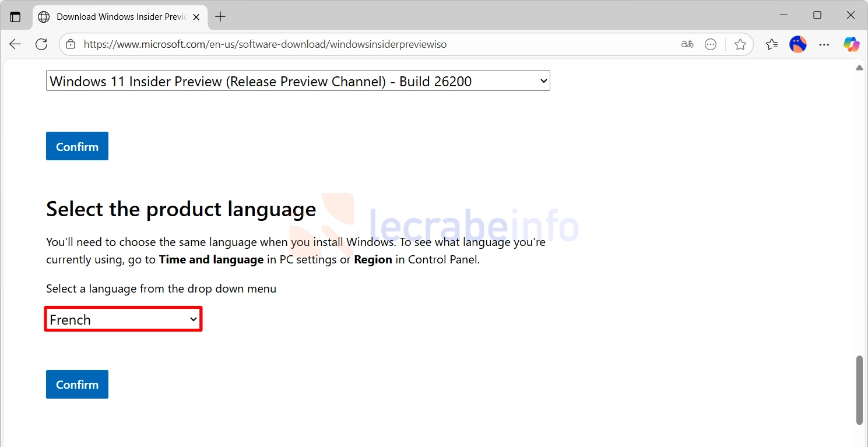
Task: Click the translate page icon
Action: tap(687, 44)
